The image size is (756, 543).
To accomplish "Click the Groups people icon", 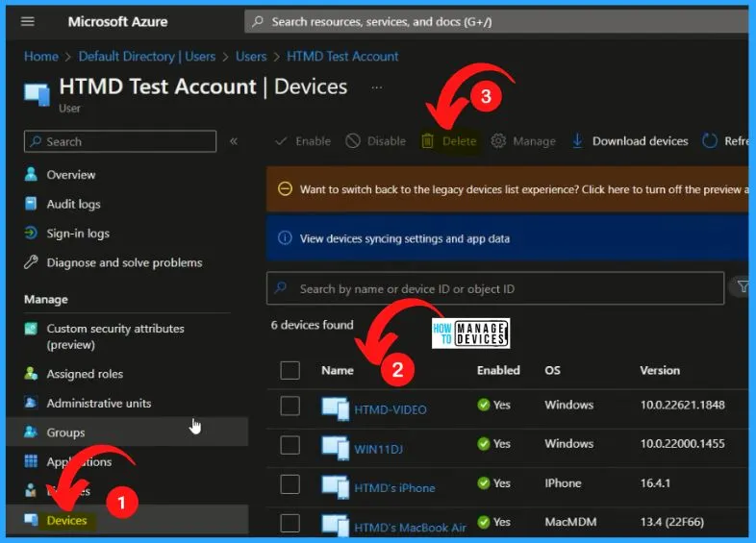I will click(x=31, y=432).
